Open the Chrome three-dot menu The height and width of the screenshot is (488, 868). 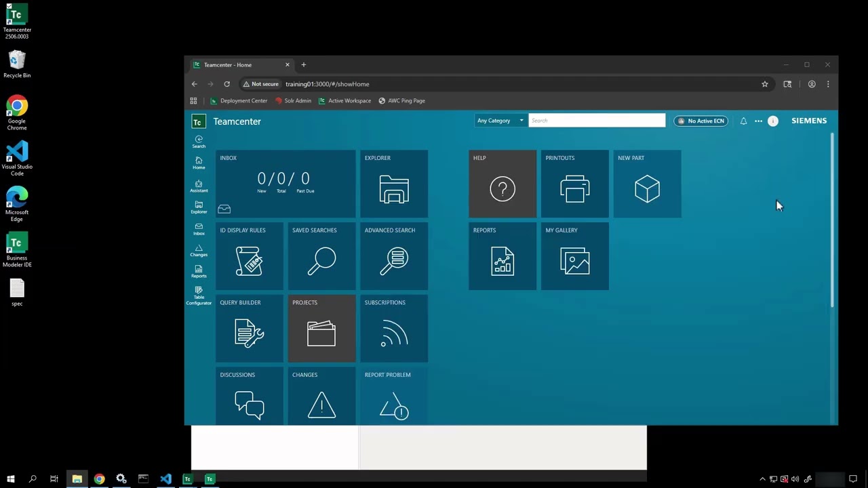coord(828,84)
